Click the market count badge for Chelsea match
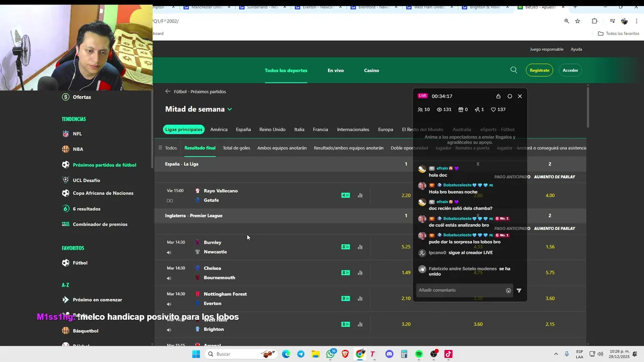 tap(346, 273)
